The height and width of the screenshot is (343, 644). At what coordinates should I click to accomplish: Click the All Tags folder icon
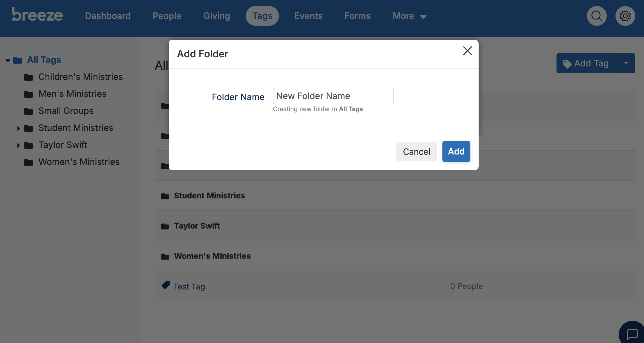pos(18,60)
